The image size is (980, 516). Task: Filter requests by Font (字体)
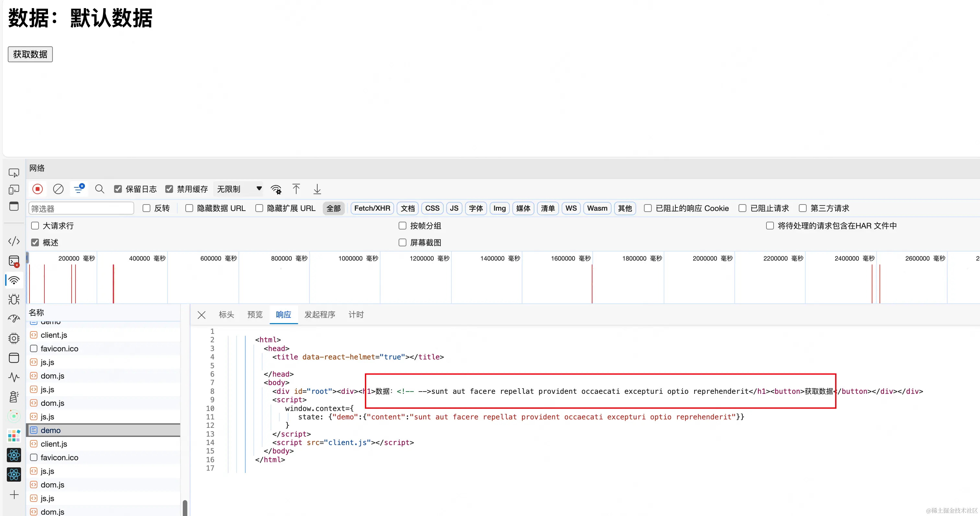pyautogui.click(x=476, y=208)
